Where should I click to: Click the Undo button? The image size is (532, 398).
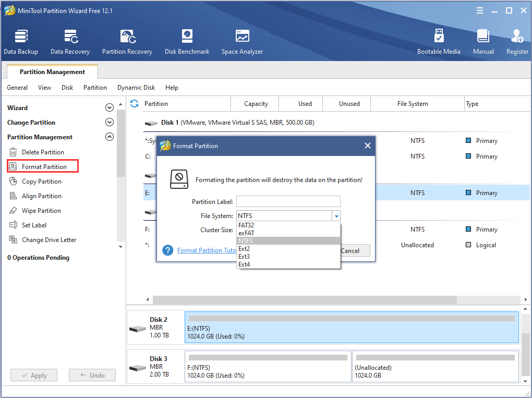tap(92, 375)
